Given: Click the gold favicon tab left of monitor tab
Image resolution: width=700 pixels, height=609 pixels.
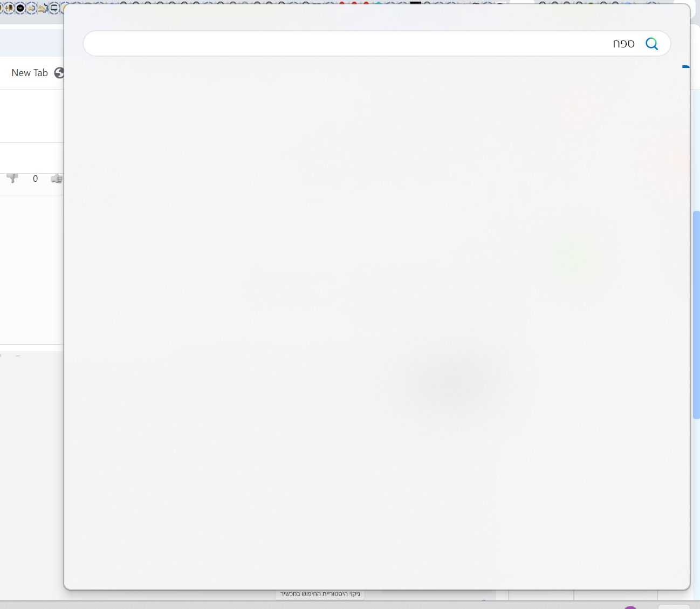Looking at the screenshot, I should [x=43, y=8].
